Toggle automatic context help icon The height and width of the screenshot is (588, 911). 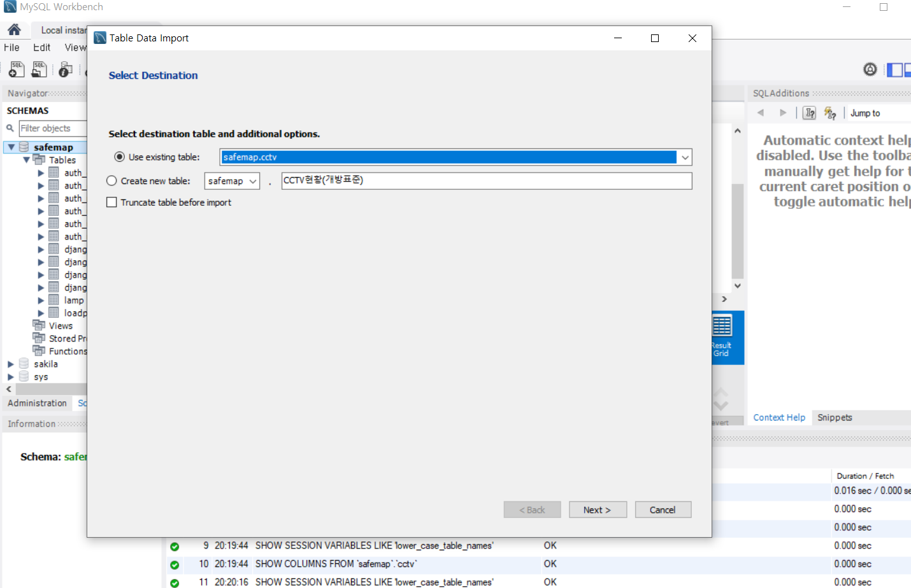[x=830, y=113]
